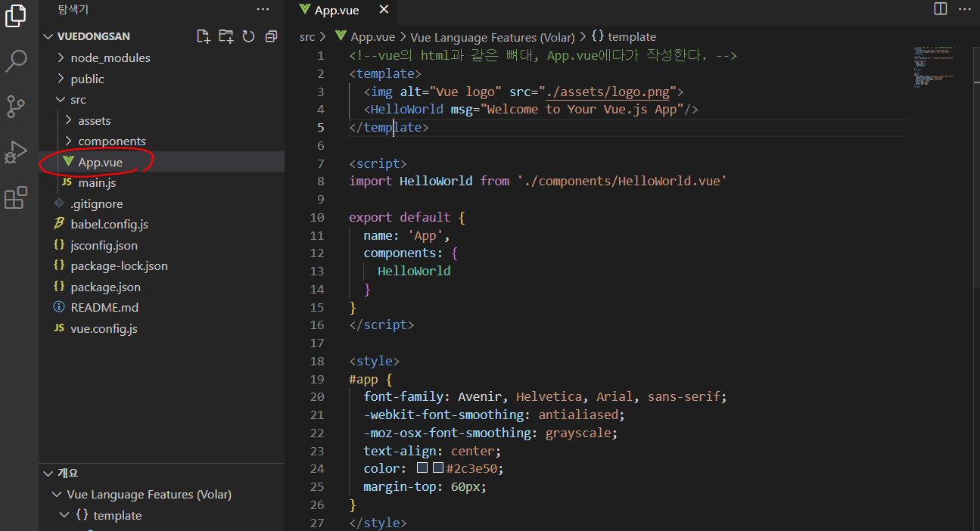The height and width of the screenshot is (531, 980).
Task: Click -webkit-font-smoothing declaration line 21
Action: (494, 415)
